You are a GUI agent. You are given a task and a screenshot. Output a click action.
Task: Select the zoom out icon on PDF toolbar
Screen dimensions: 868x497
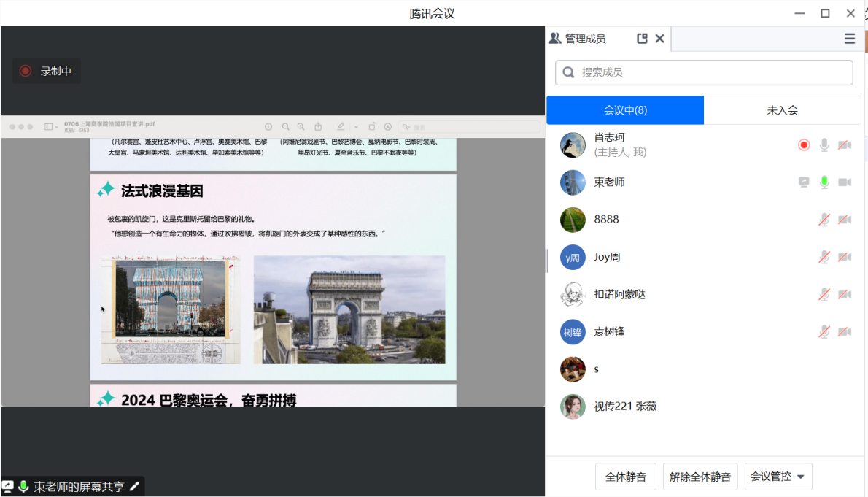[x=284, y=126]
